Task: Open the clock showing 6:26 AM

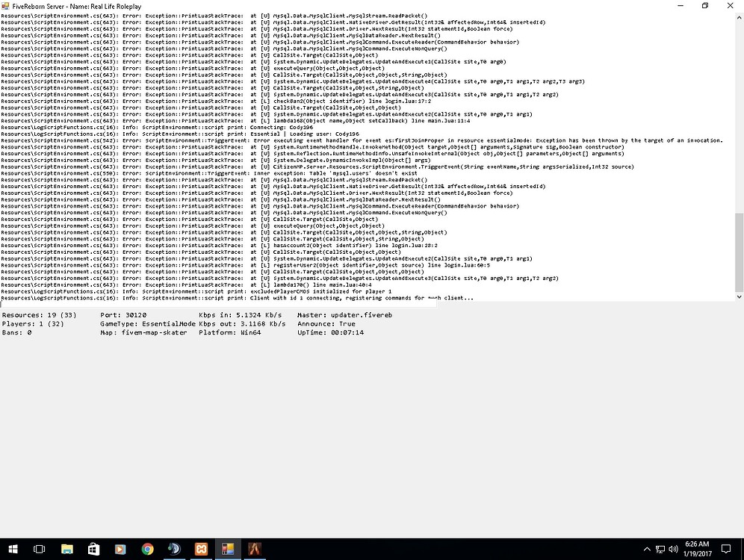Action: pos(697,544)
